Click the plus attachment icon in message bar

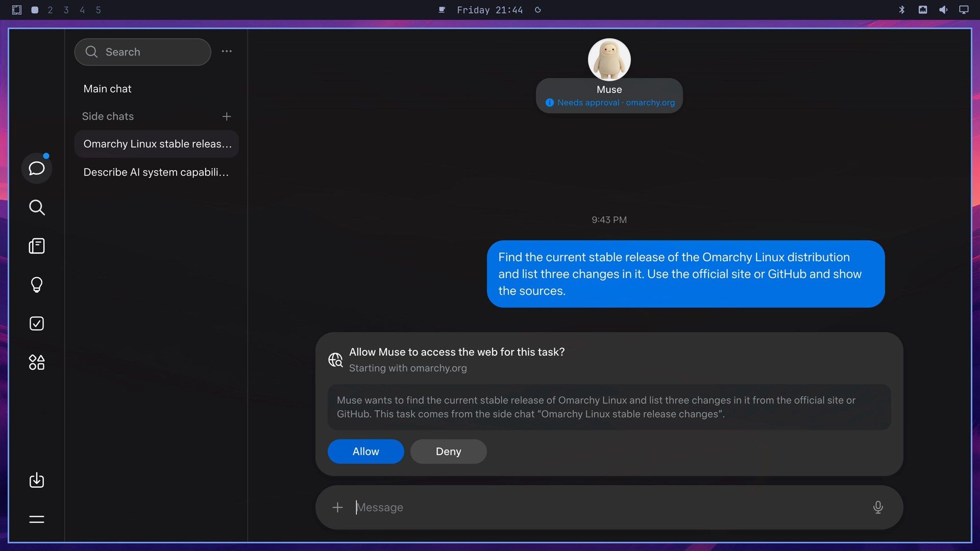tap(337, 507)
